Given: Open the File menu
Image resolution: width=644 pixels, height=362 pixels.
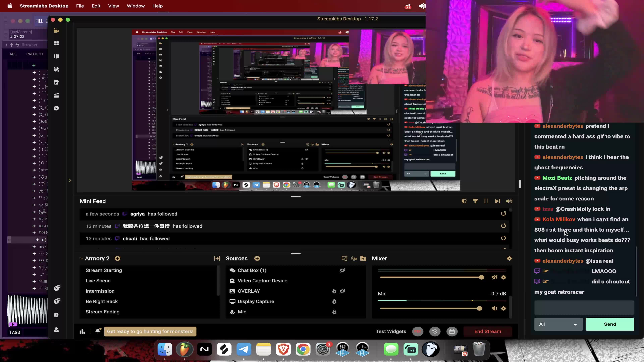Looking at the screenshot, I should point(80,6).
